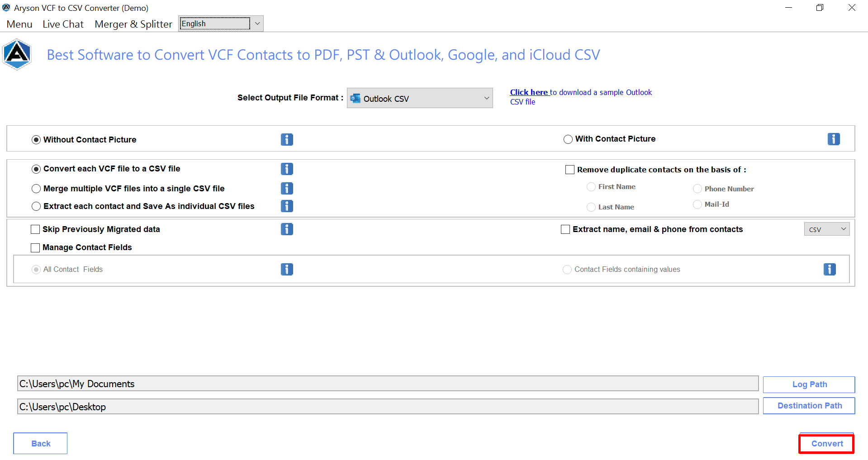
Task: Select Phone Number duplicate criterion
Action: click(697, 189)
